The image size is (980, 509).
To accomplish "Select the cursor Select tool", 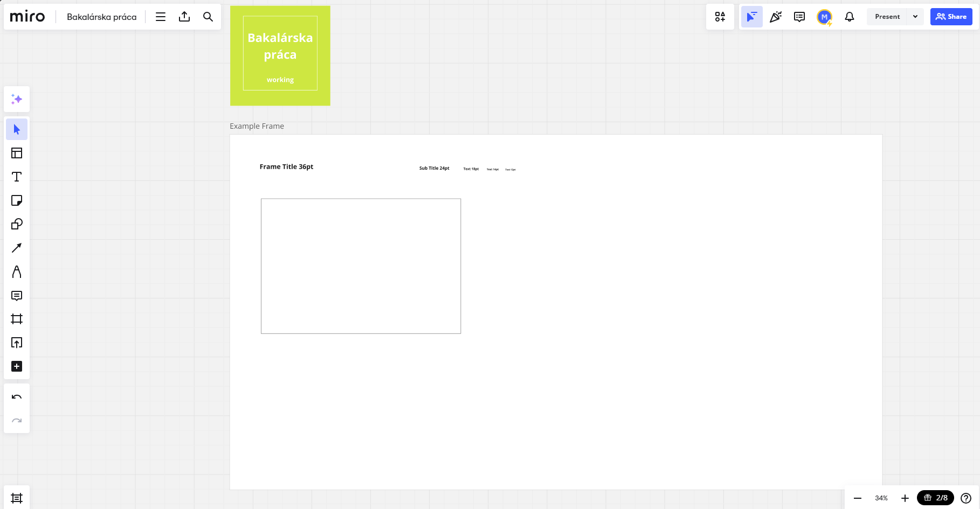I will click(x=17, y=129).
